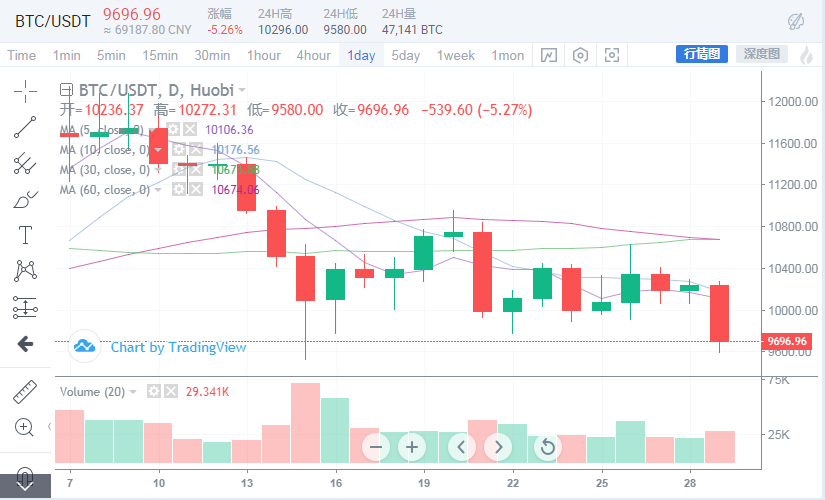The image size is (825, 500).
Task: Choose the brush drawing tool
Action: click(25, 200)
